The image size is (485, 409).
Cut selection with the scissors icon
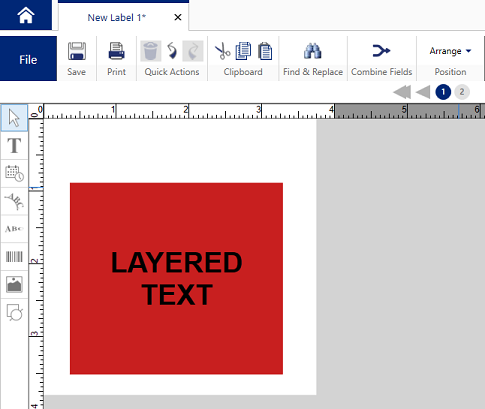(222, 51)
